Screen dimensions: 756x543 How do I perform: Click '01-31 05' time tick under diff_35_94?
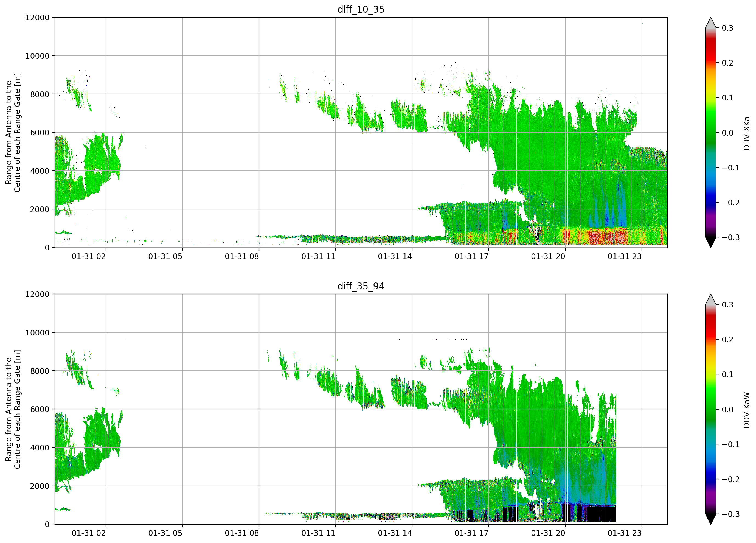coord(165,533)
